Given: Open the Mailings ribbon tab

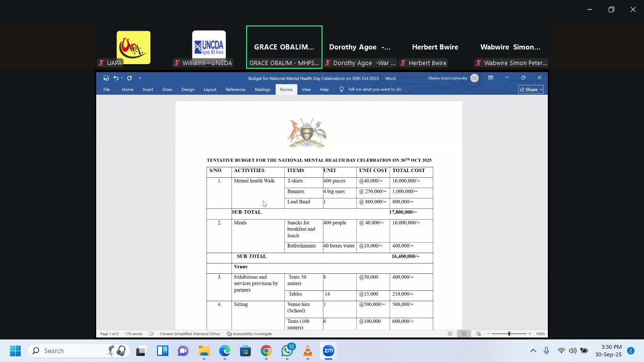Looking at the screenshot, I should (x=263, y=90).
